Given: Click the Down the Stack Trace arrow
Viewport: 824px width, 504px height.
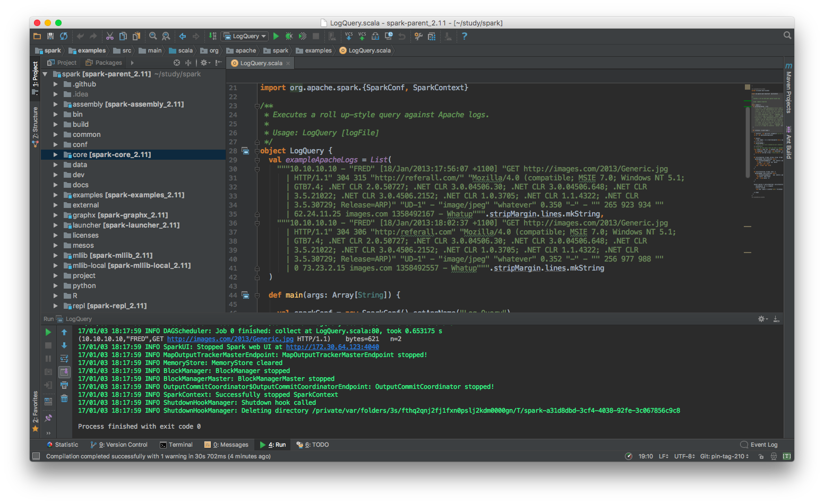Looking at the screenshot, I should click(64, 345).
